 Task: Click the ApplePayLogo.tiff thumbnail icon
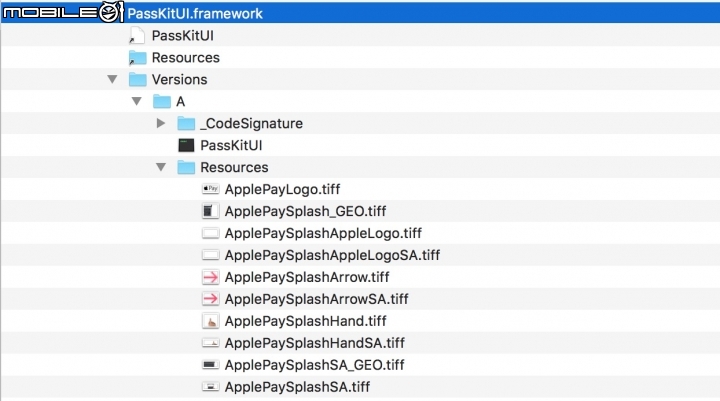210,189
